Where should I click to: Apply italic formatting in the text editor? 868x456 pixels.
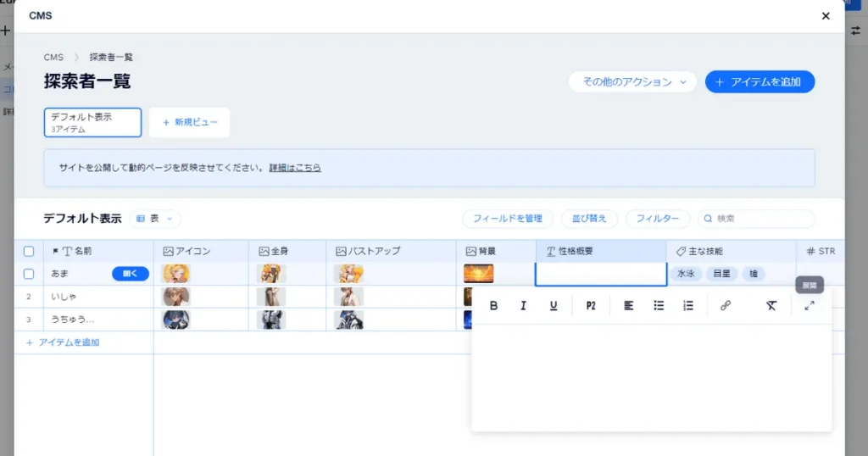(x=523, y=305)
